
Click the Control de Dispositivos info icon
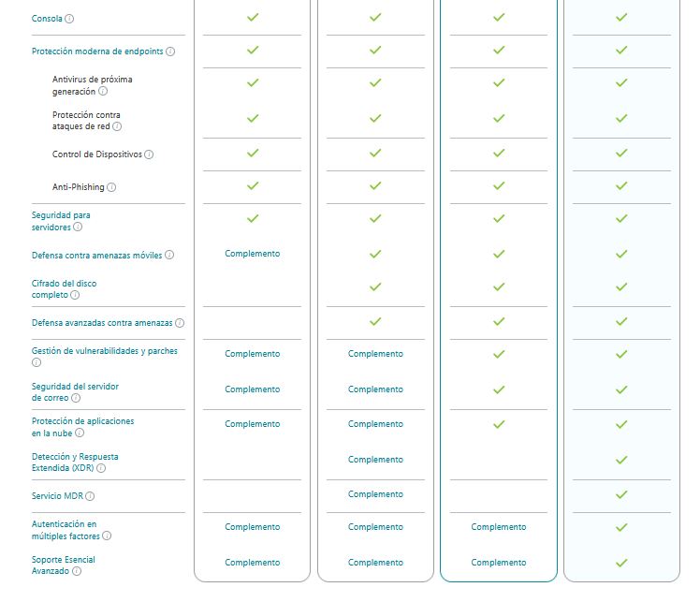coord(149,154)
